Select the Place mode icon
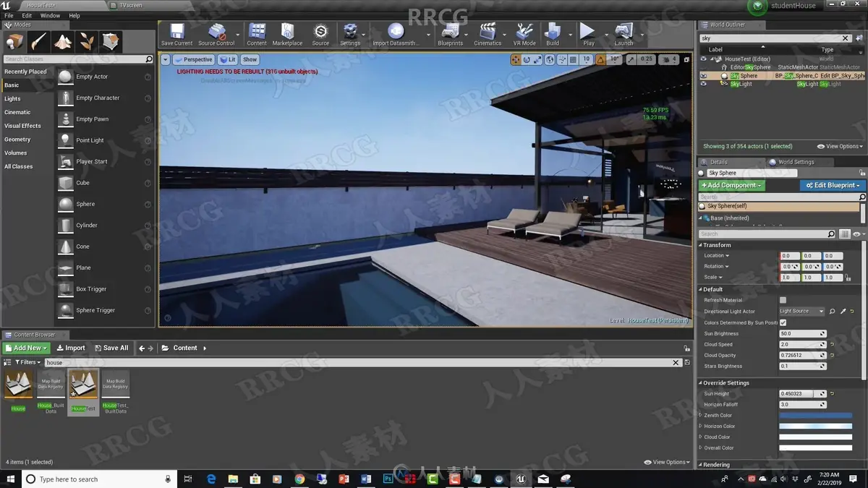The image size is (868, 488). 15,41
